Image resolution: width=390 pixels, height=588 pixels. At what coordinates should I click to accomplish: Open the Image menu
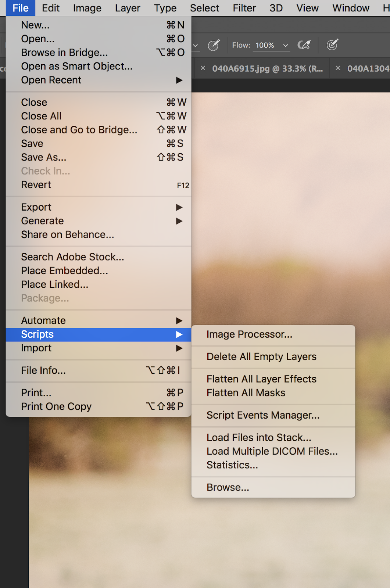87,8
